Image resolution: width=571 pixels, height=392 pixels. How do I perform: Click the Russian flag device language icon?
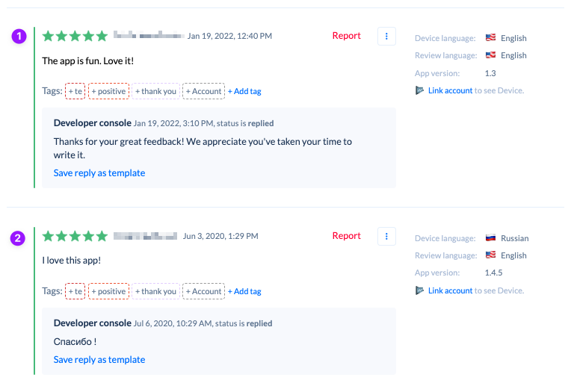tap(490, 238)
